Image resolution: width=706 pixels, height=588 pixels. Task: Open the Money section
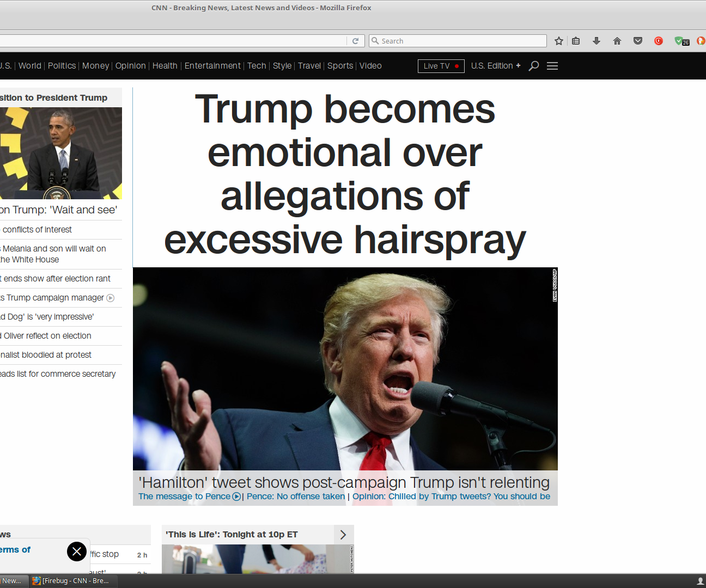click(96, 66)
